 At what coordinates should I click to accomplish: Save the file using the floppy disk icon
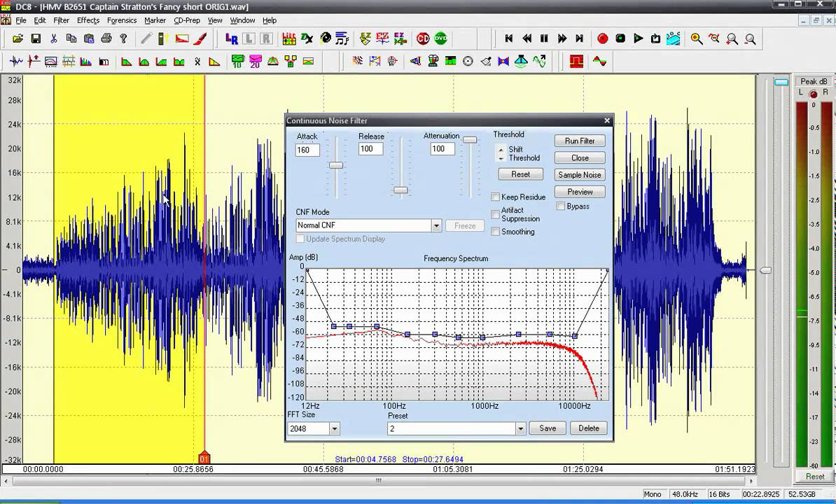coord(36,38)
